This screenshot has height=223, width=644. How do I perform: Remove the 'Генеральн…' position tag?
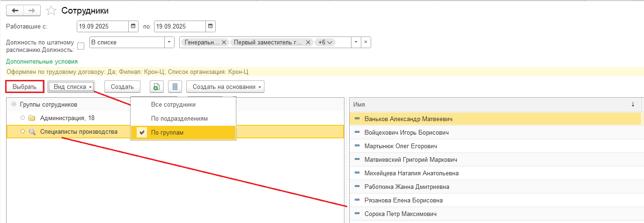click(224, 43)
